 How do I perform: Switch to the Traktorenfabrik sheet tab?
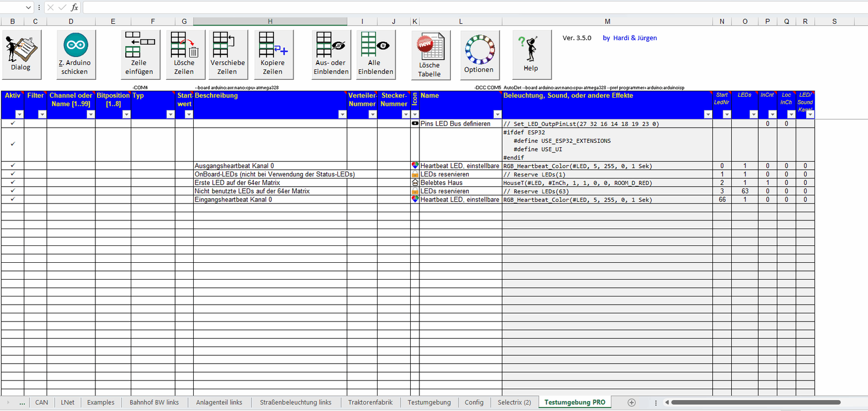point(370,402)
